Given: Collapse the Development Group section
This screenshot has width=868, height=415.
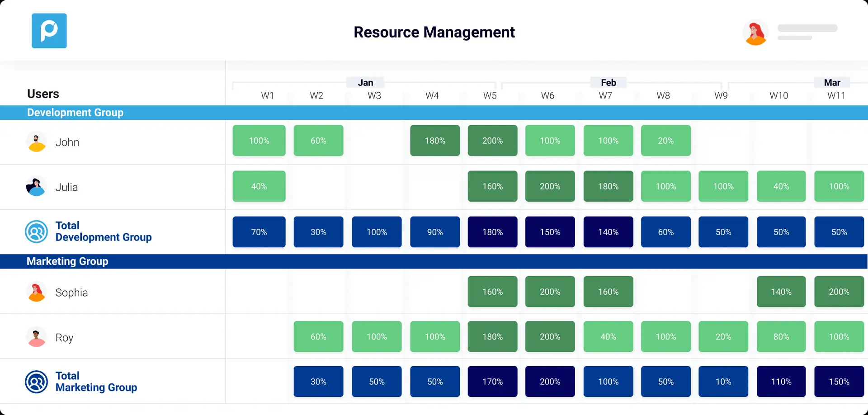Looking at the screenshot, I should coord(75,113).
